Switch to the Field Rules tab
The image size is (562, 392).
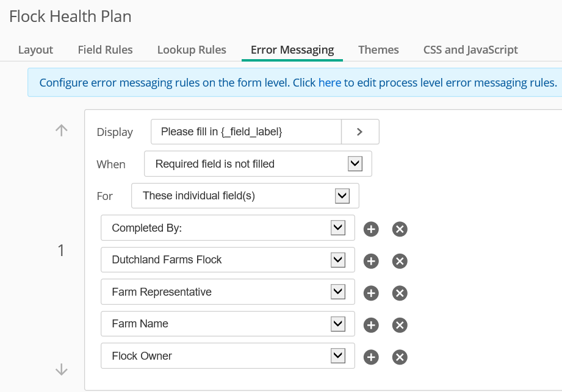[x=105, y=50]
